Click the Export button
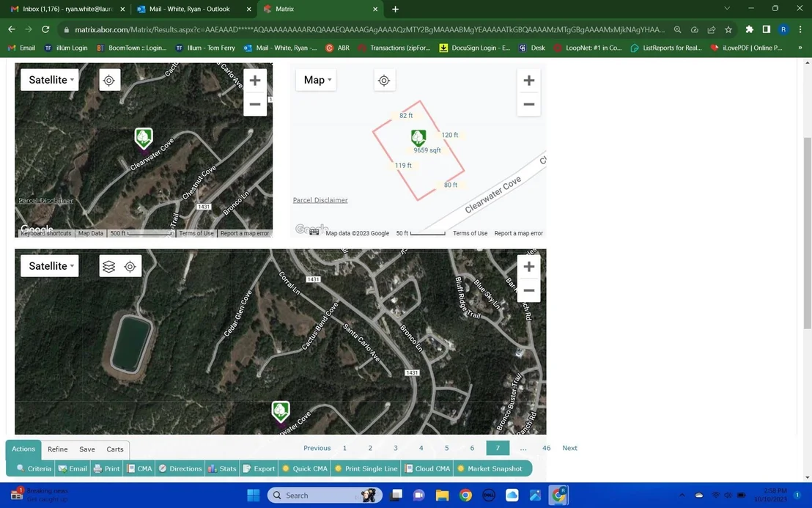This screenshot has width=812, height=508. (x=259, y=468)
